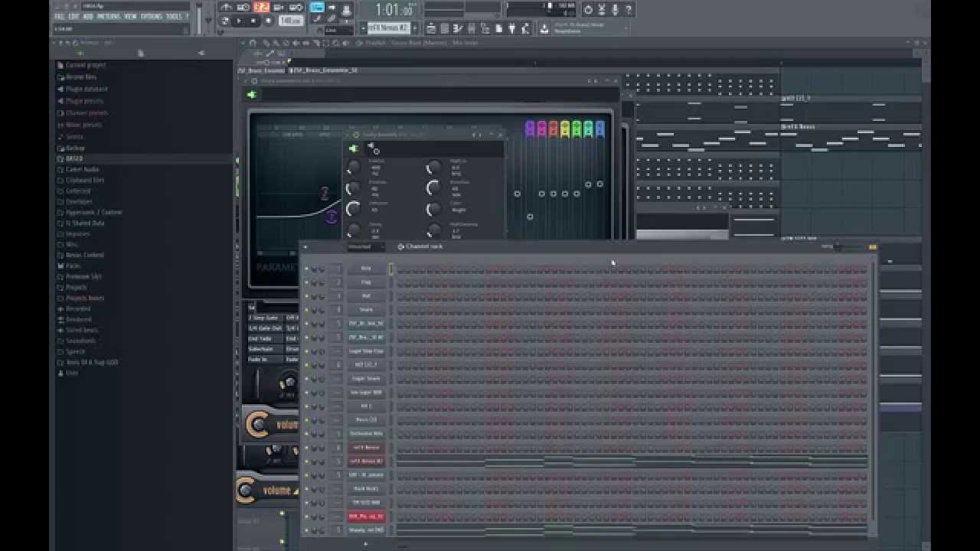The image size is (980, 551).
Task: Toggle the highlighted orange 3-2 countdown button
Action: [x=262, y=8]
